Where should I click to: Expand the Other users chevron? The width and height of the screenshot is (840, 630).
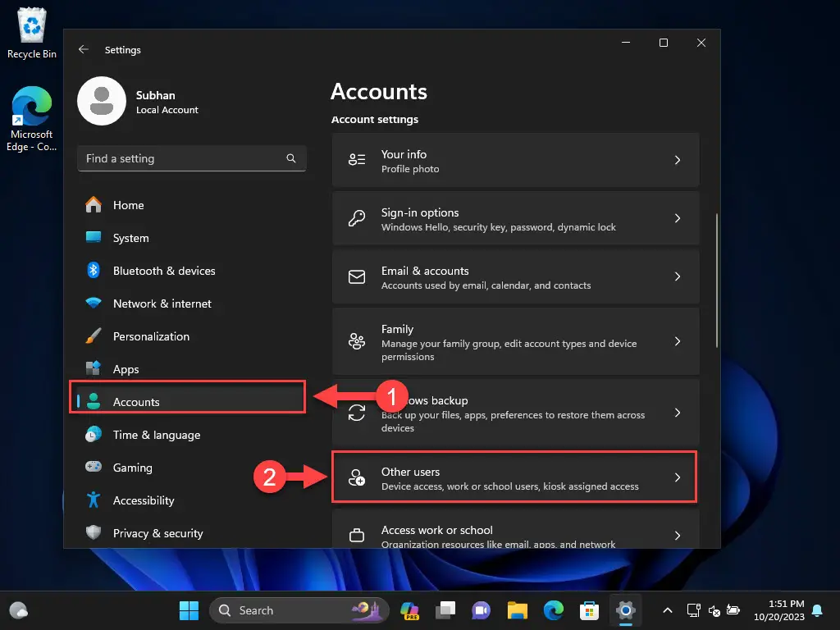(677, 477)
